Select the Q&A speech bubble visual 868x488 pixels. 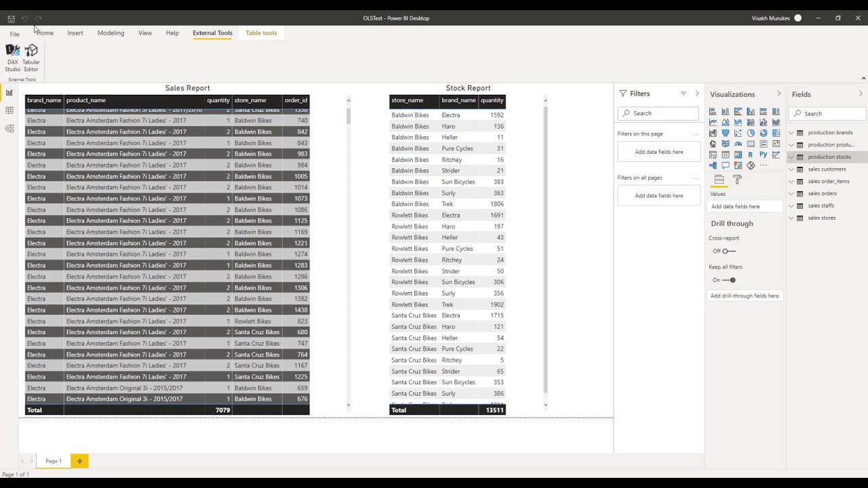[726, 165]
